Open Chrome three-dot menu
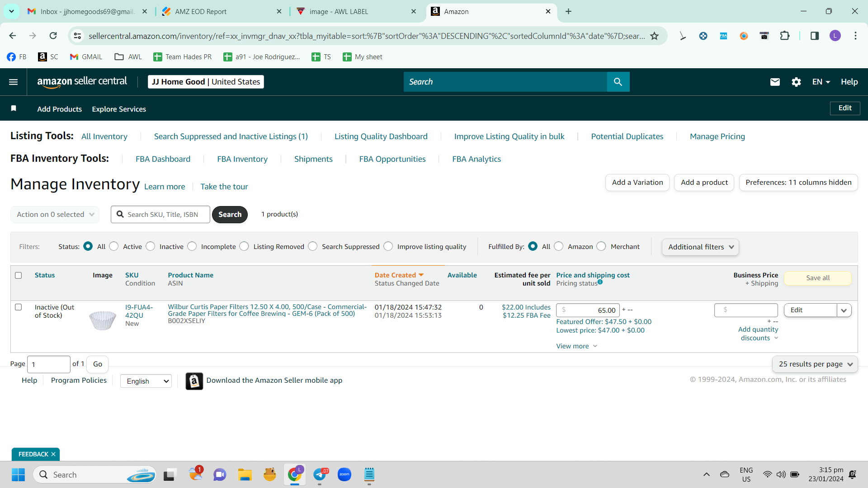 (x=855, y=36)
